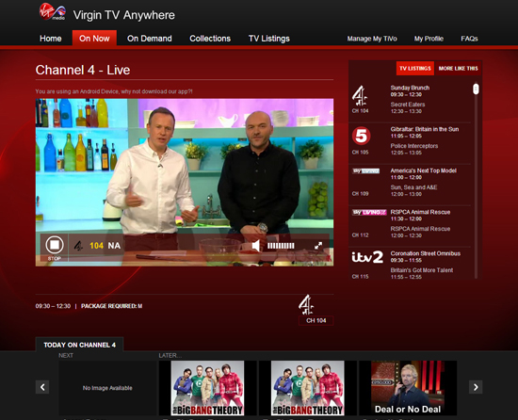Screen dimensions: 518x420
Task: Select Channel 5 logo in listings panel
Action: tap(361, 136)
